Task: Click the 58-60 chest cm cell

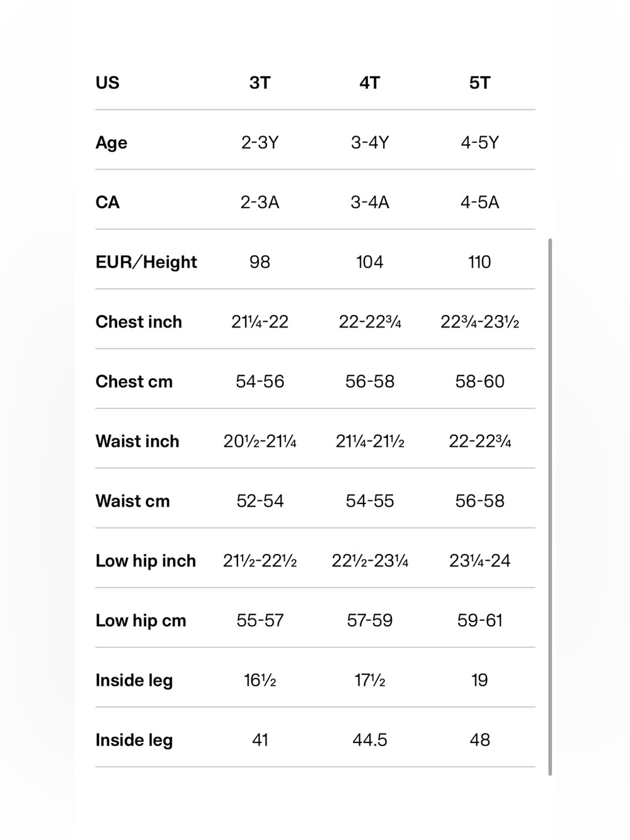Action: click(x=479, y=382)
